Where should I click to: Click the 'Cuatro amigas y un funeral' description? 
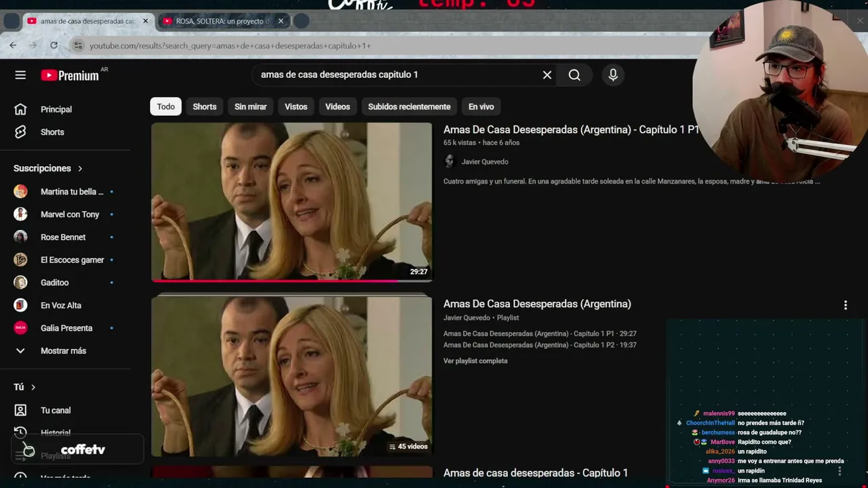point(632,182)
